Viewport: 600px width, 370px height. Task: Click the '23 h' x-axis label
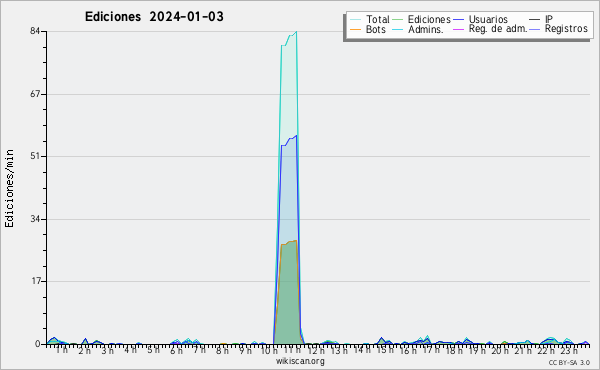(569, 350)
